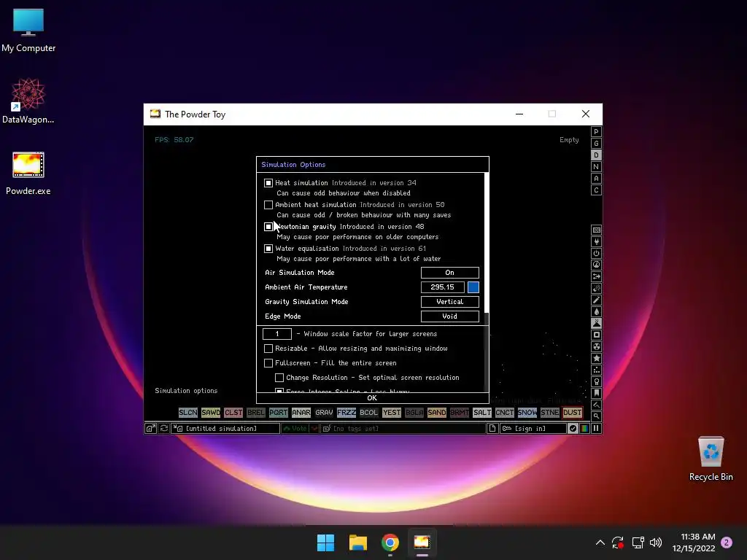Click the [no tags set] tags field
Viewport: 747px width, 560px height.
tap(403, 428)
